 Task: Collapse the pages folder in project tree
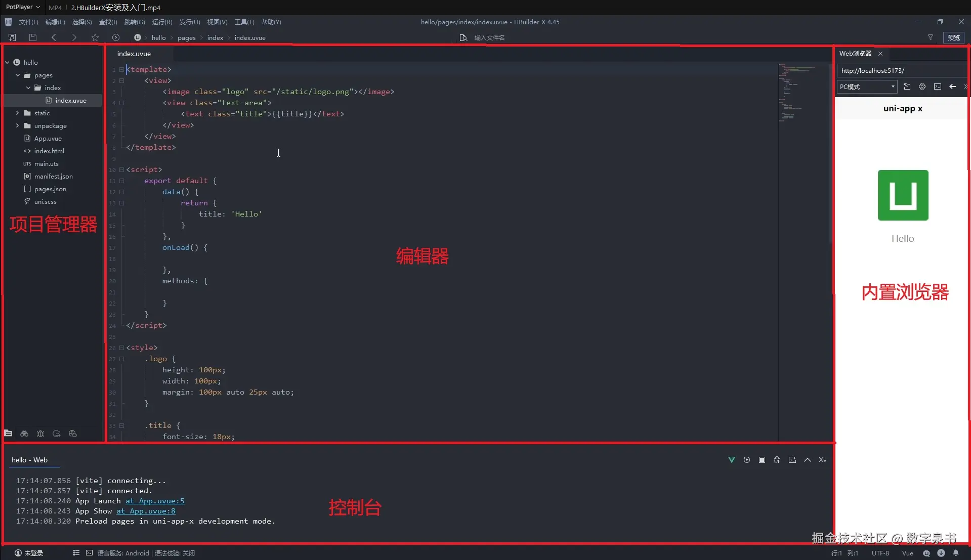coord(18,75)
